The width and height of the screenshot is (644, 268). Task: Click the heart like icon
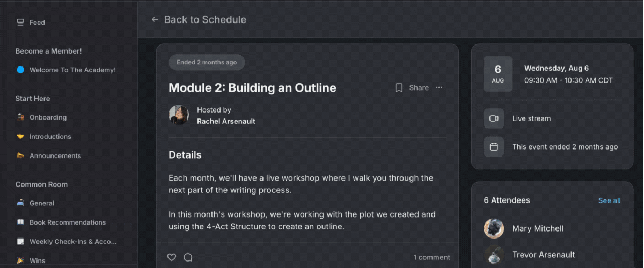pos(172,257)
